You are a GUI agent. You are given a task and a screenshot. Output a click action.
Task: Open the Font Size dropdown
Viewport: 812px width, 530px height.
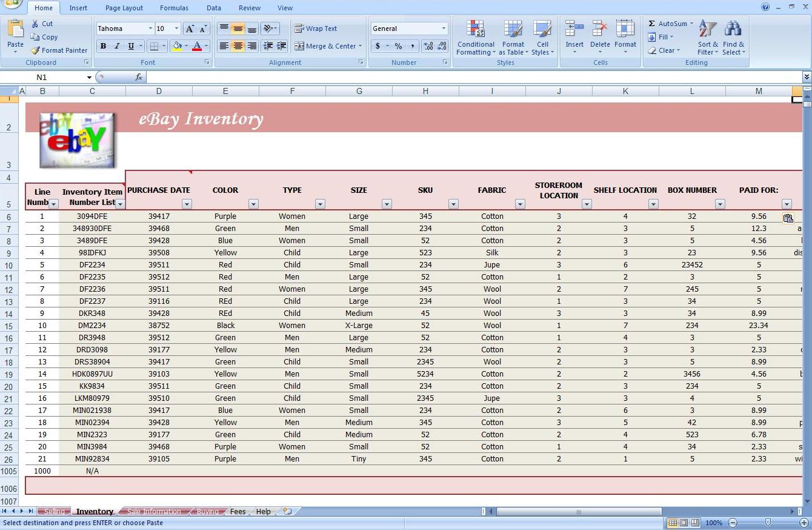(x=175, y=28)
